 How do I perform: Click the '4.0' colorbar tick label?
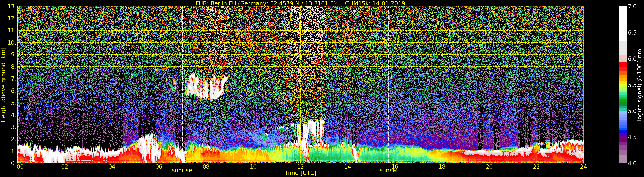pos(632,163)
